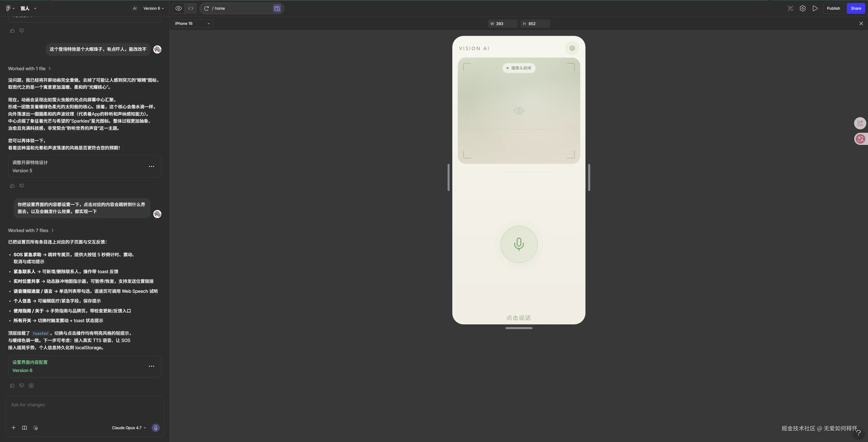Image resolution: width=868 pixels, height=442 pixels.
Task: Click the Publish button
Action: (833, 8)
